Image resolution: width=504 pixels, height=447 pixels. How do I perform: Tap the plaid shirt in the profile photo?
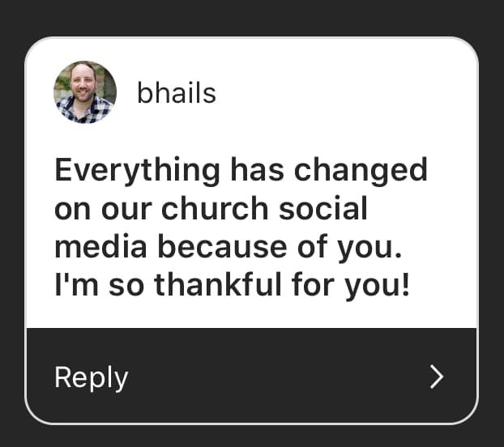[85, 111]
